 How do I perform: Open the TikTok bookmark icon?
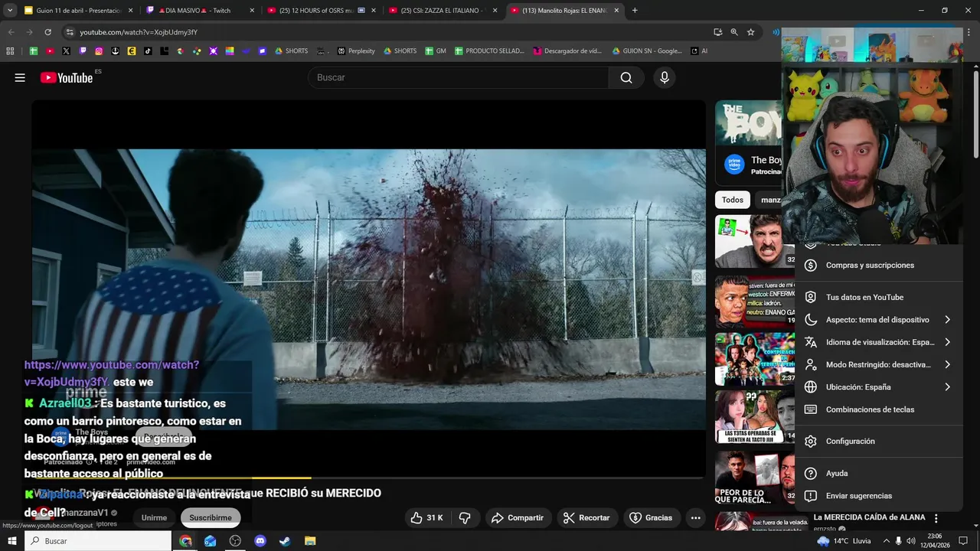click(x=148, y=51)
